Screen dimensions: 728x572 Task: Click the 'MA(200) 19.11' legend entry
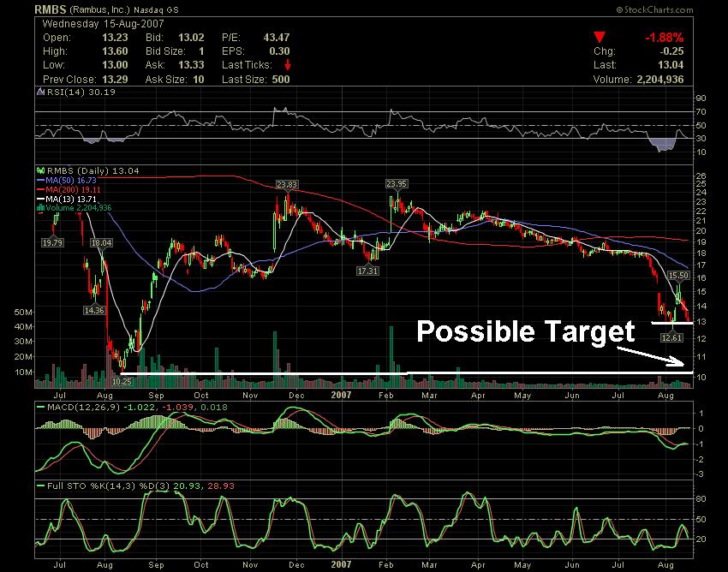pos(74,190)
